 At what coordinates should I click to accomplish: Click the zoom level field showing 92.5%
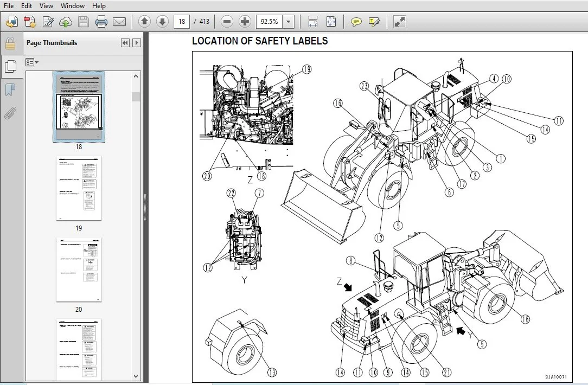tap(269, 22)
